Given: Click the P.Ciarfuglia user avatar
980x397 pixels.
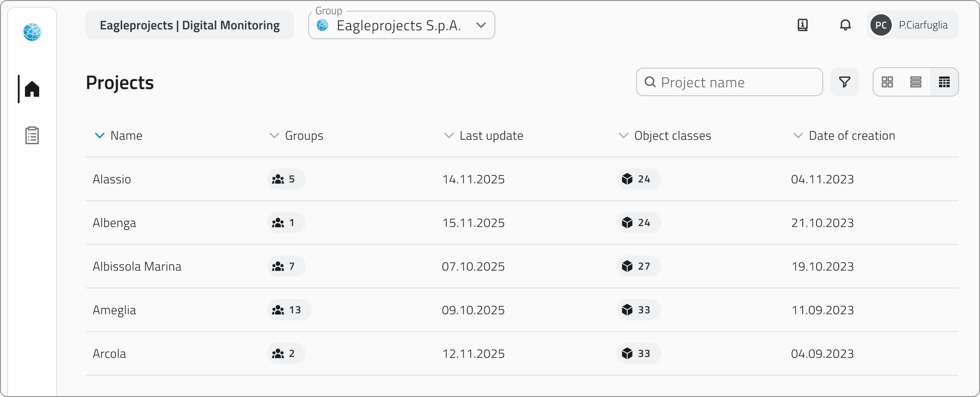Looking at the screenshot, I should (x=881, y=25).
